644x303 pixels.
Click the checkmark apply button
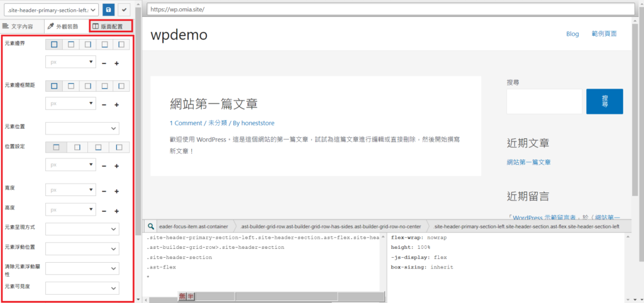coord(125,10)
